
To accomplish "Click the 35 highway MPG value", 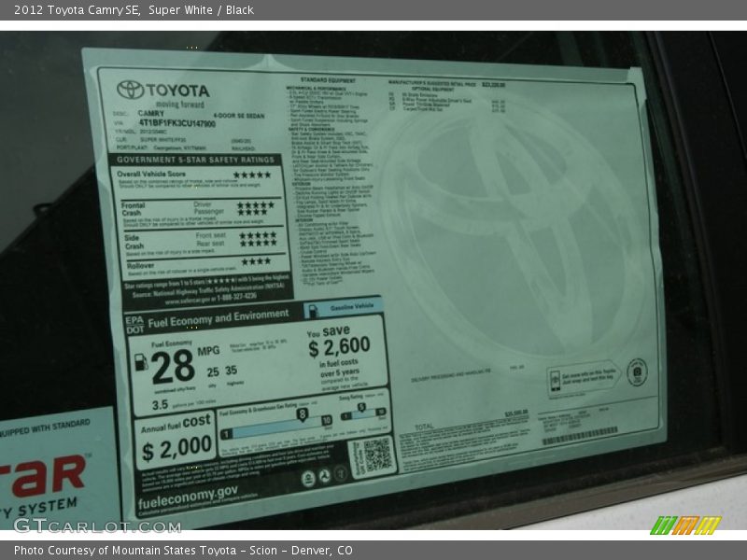I will (x=231, y=370).
